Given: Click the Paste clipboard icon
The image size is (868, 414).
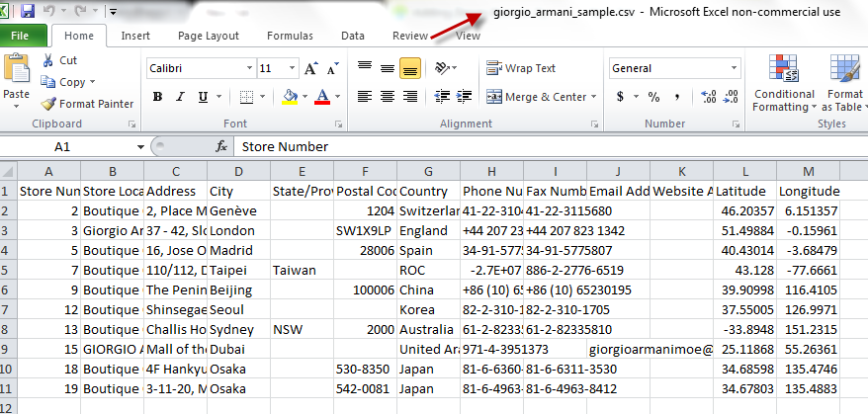Looking at the screenshot, I should point(17,68).
